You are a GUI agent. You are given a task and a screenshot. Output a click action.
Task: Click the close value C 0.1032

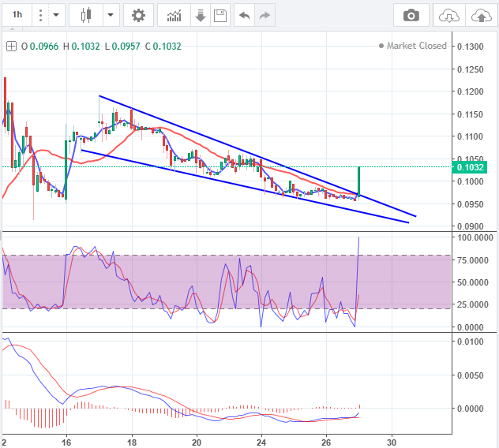[x=163, y=47]
